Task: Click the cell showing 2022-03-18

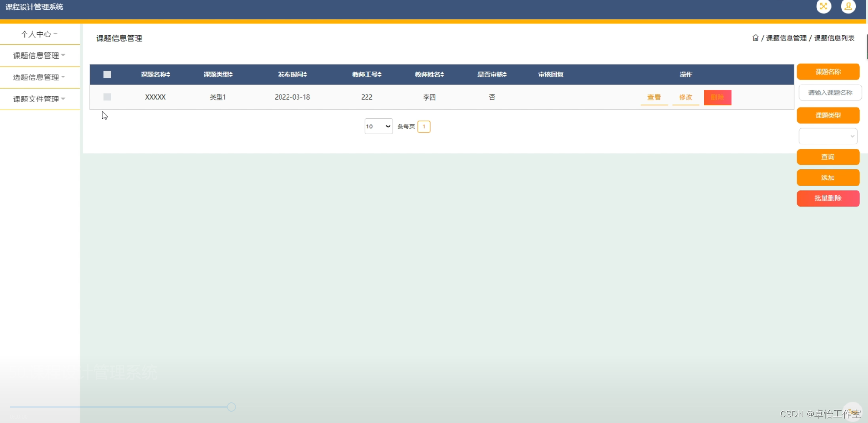Action: coord(292,97)
